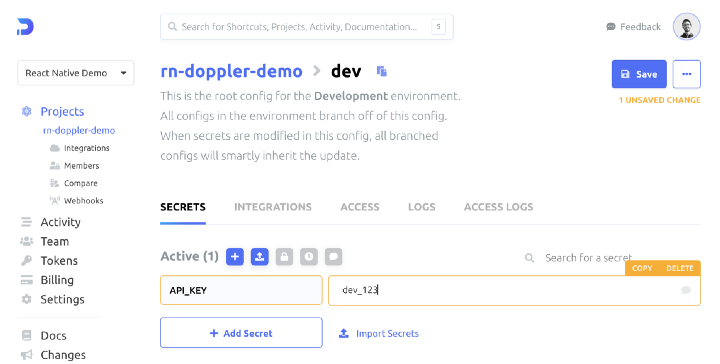
Task: Switch to the SECRETS tab
Action: point(183,207)
